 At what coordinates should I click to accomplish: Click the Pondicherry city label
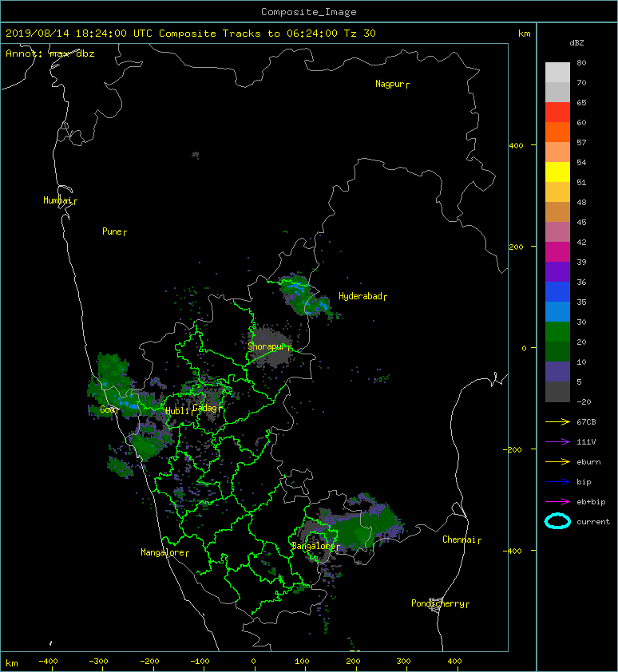(438, 603)
